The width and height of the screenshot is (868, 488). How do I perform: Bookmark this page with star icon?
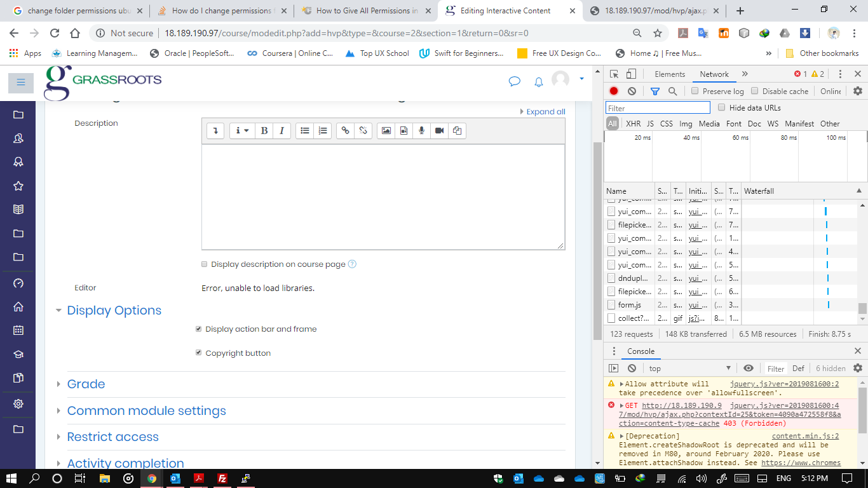tap(658, 33)
